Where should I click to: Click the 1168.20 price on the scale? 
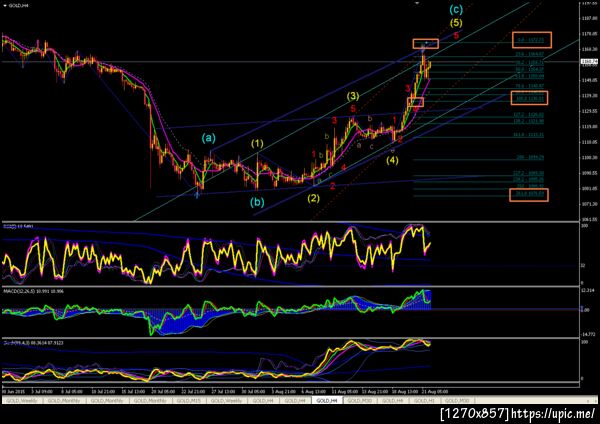pyautogui.click(x=589, y=49)
